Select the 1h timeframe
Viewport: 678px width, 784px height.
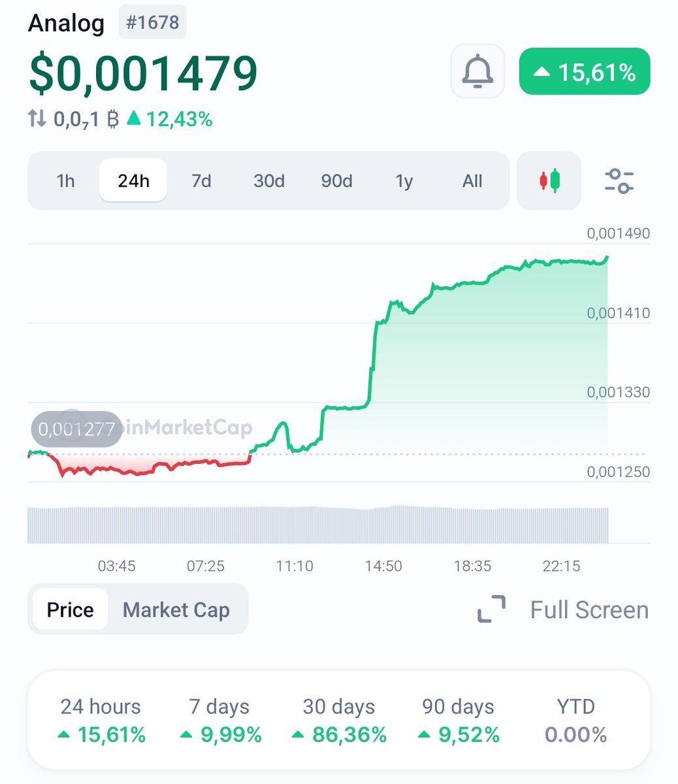click(65, 180)
